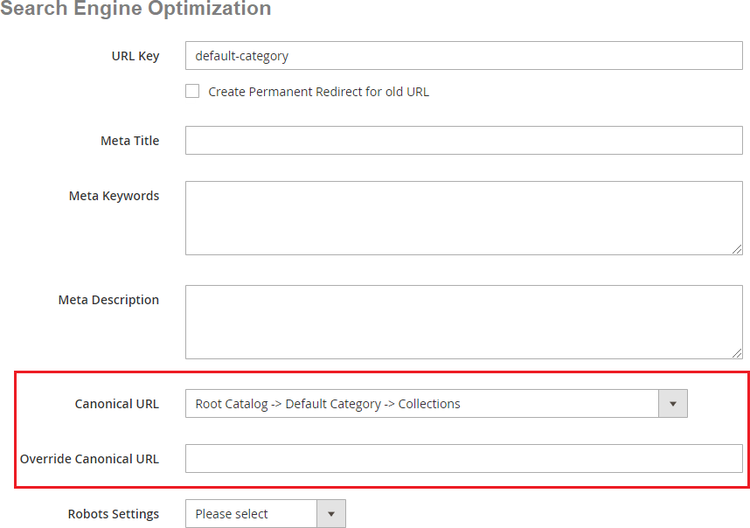Screen dimensions: 750x528
Task: Click the Robots Settings dropdown arrow
Action: [331, 514]
